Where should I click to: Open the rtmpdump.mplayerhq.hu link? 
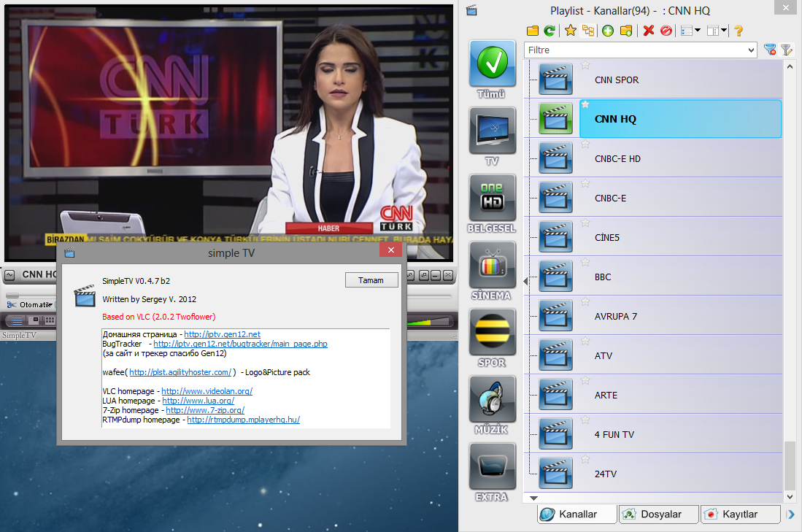(244, 420)
